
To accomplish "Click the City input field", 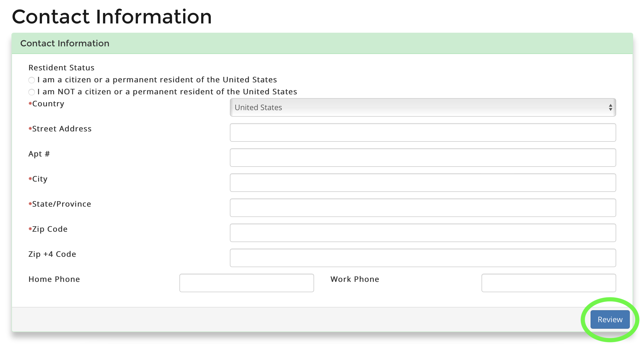I will pyautogui.click(x=423, y=183).
